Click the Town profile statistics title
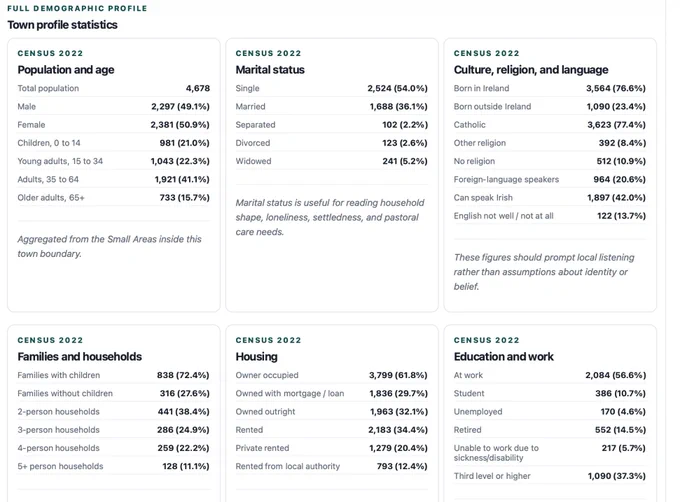 [62, 25]
